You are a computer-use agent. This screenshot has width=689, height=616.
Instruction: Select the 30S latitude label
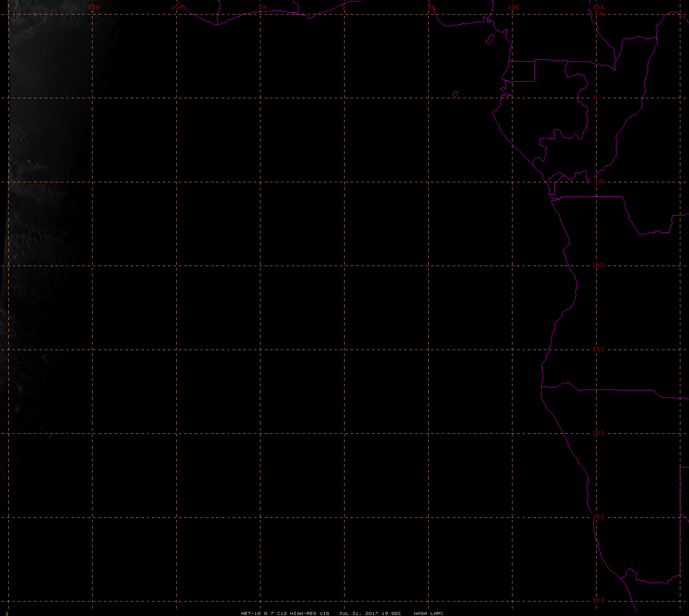point(599,600)
